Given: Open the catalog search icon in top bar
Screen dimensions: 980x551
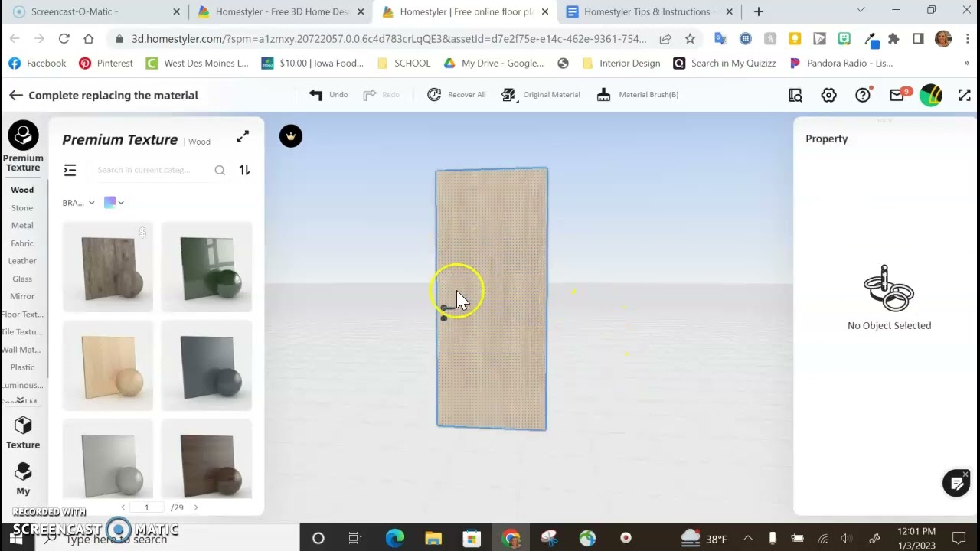Looking at the screenshot, I should [795, 95].
